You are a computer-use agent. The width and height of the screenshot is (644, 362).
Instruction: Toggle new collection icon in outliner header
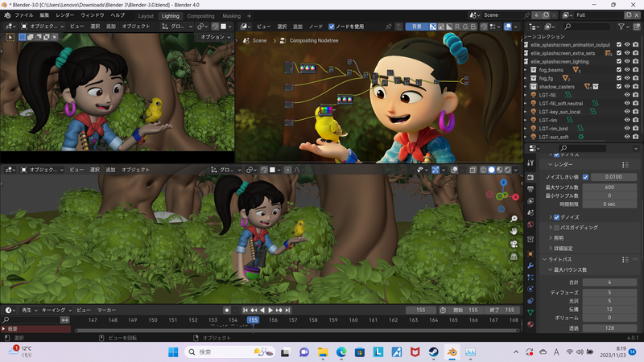click(x=636, y=27)
